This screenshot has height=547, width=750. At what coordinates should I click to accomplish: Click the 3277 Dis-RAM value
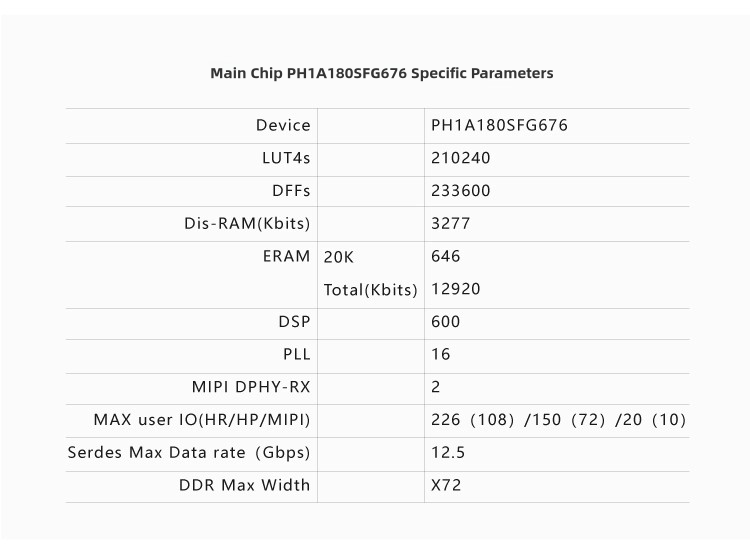(450, 223)
